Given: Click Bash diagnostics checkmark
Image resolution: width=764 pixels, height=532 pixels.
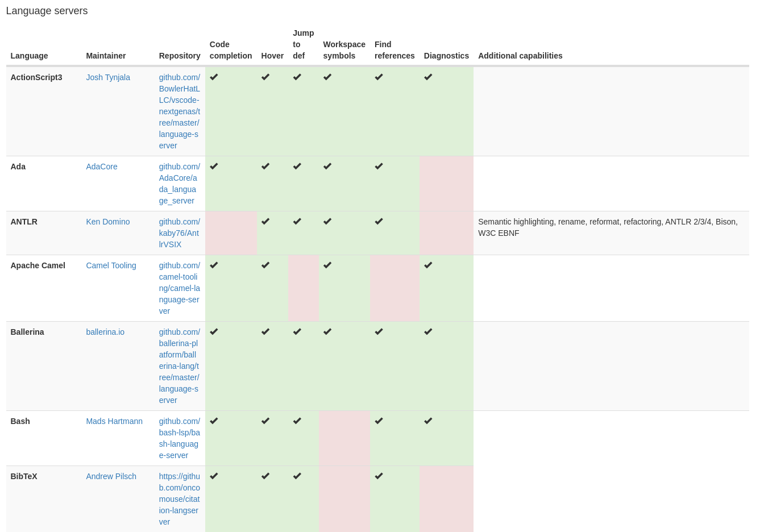Looking at the screenshot, I should click(428, 421).
